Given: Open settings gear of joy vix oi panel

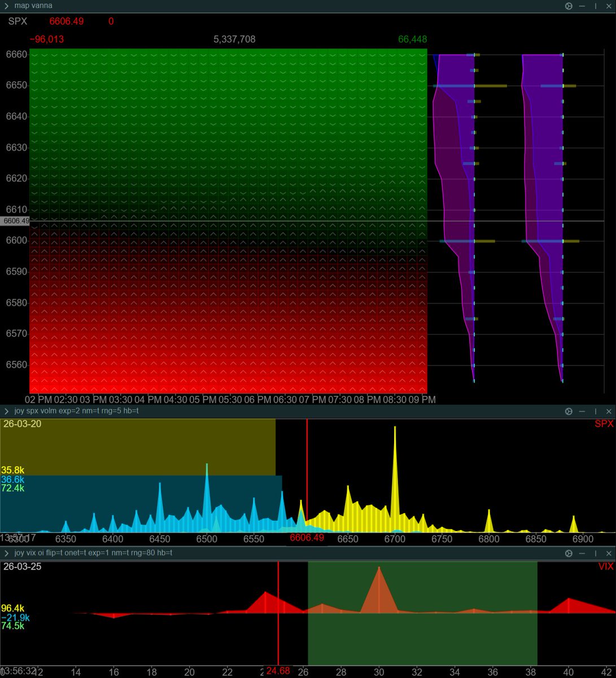Looking at the screenshot, I should click(569, 554).
